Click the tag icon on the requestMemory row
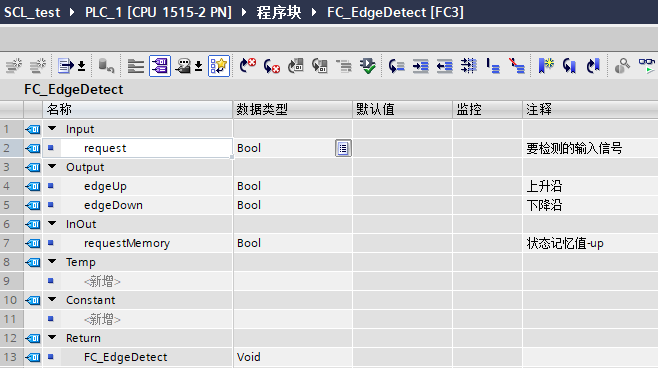This screenshot has width=658, height=368. click(33, 243)
